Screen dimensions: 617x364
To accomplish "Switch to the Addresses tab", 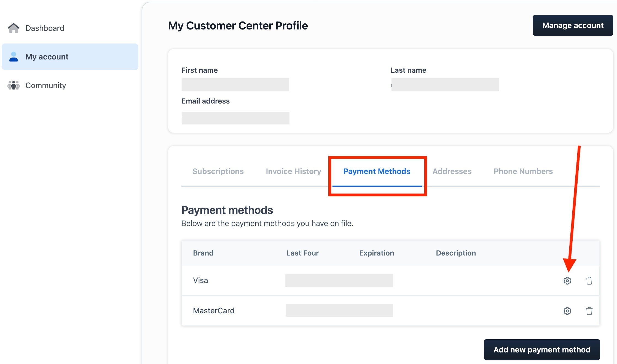I will tap(452, 171).
